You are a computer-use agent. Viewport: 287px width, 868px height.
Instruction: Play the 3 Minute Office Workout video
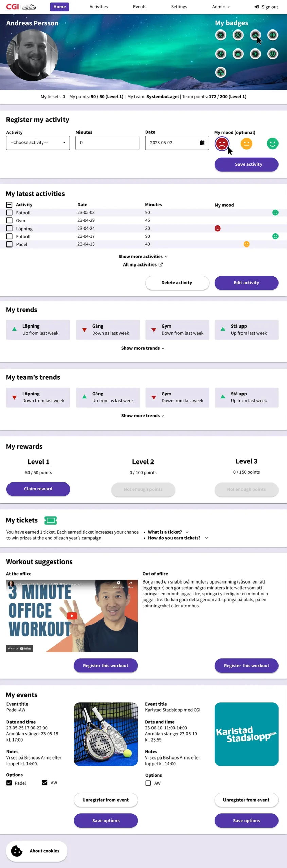point(72,616)
